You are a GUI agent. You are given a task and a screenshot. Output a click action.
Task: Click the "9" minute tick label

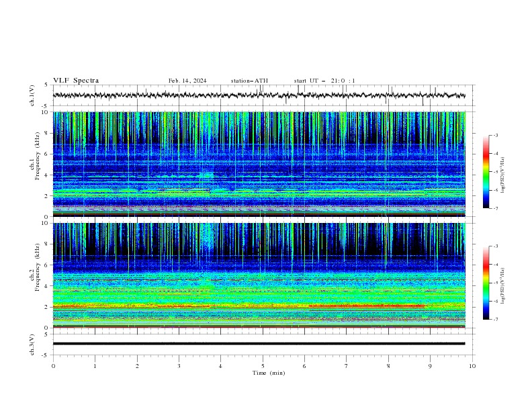pyautogui.click(x=430, y=366)
